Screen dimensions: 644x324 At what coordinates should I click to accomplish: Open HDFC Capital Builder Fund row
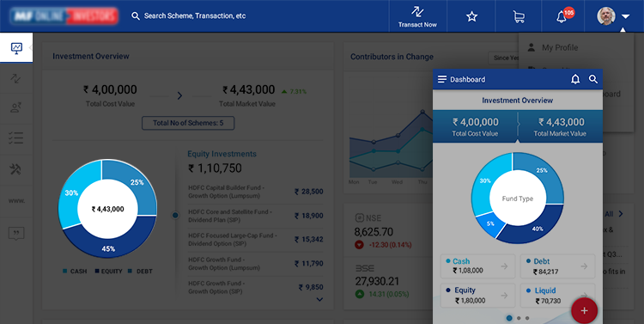click(256, 192)
